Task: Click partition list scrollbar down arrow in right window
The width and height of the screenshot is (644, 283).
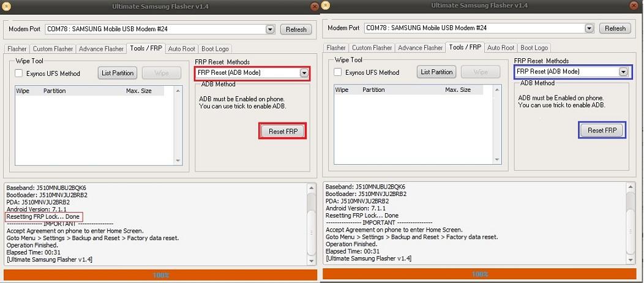Action: 497,159
